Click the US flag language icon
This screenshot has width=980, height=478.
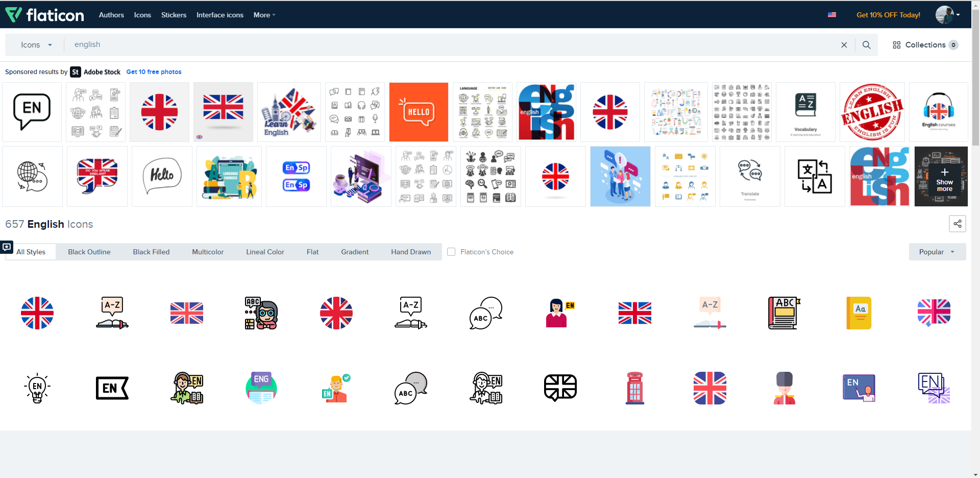pos(832,15)
